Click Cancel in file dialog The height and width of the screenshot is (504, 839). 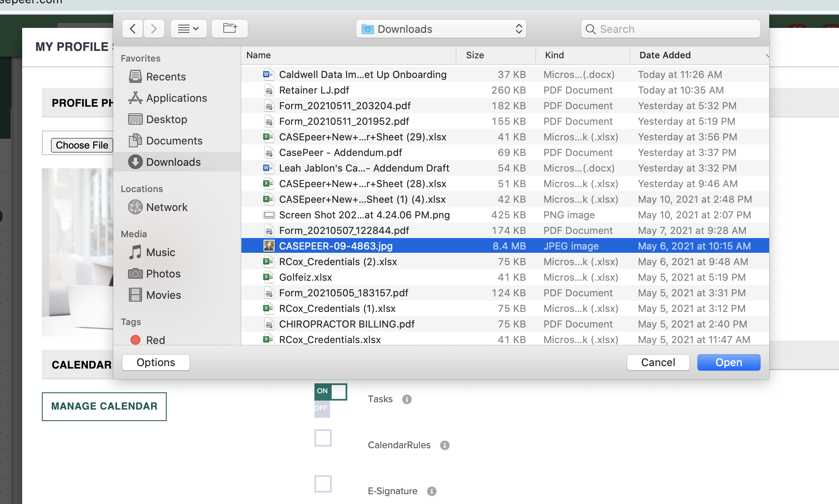pos(658,362)
